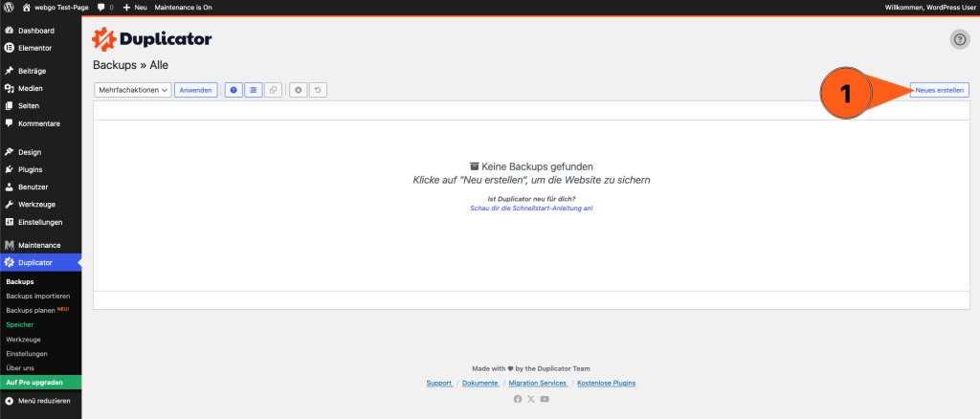Open Backups planen submenu item

pos(31,310)
